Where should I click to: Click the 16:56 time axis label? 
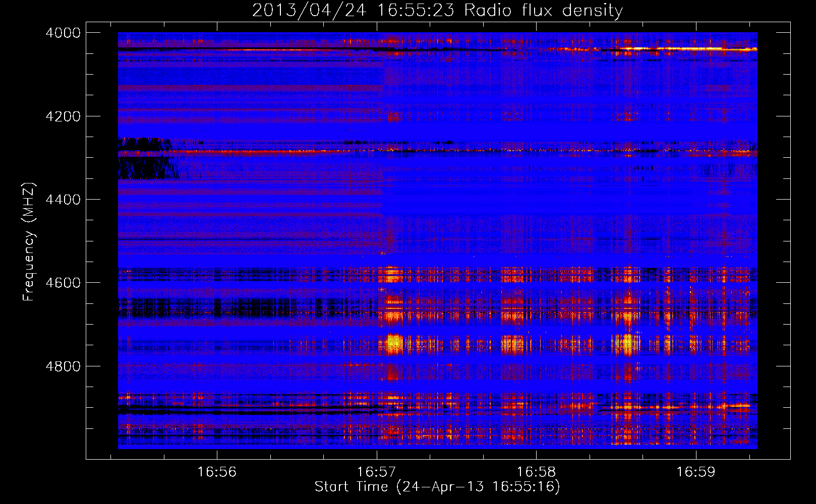click(217, 472)
